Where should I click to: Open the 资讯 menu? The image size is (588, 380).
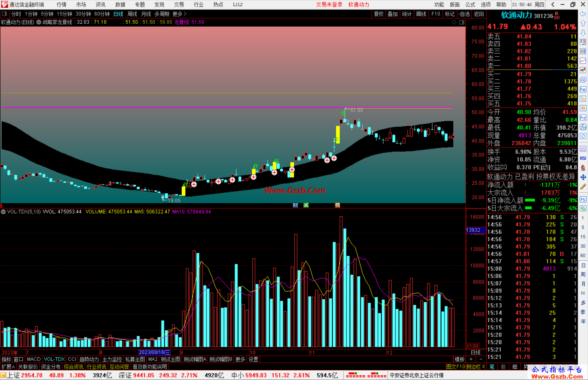[x=100, y=4]
